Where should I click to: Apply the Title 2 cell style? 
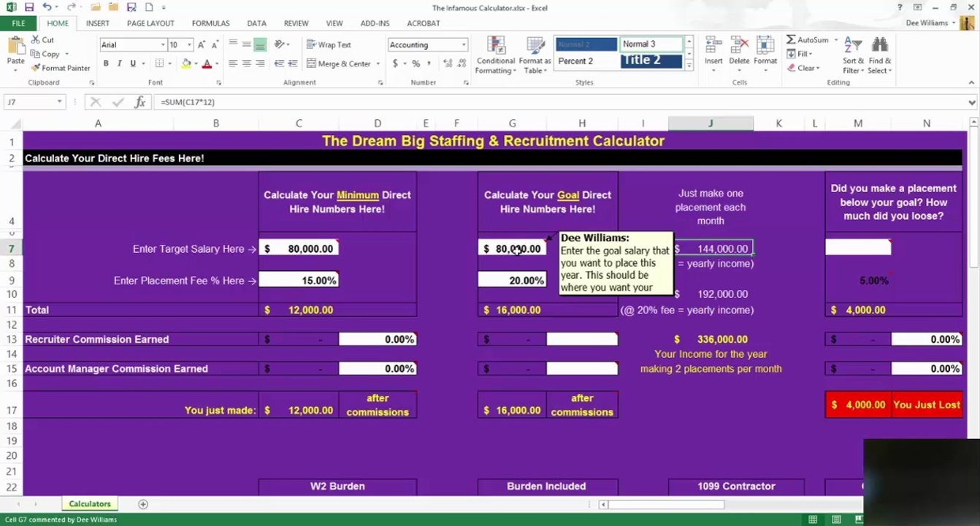(651, 61)
